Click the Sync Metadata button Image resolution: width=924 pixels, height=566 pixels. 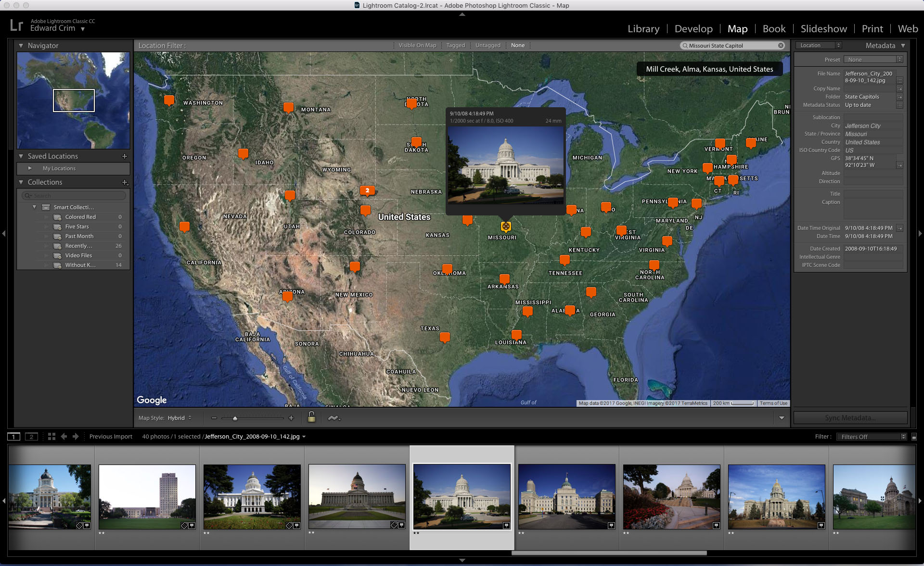(x=850, y=417)
